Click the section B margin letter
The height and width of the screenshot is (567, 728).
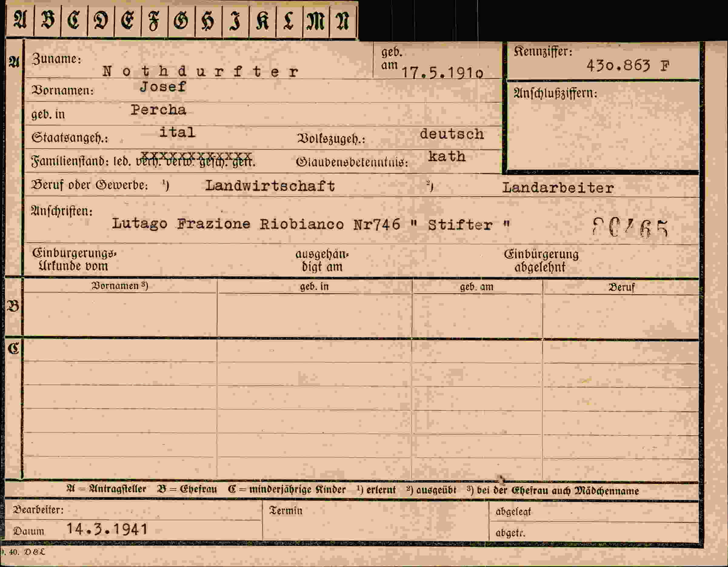pos(13,306)
